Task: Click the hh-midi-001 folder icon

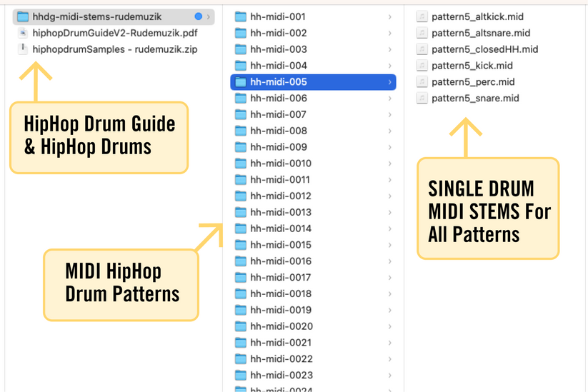Action: (240, 16)
